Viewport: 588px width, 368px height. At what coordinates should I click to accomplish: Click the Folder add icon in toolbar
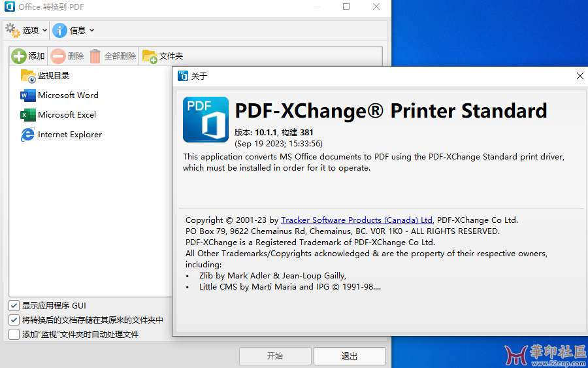(150, 56)
